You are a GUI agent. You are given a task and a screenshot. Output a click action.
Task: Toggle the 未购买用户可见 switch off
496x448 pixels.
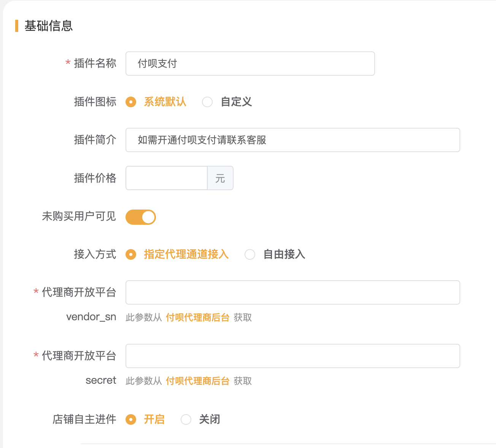141,217
